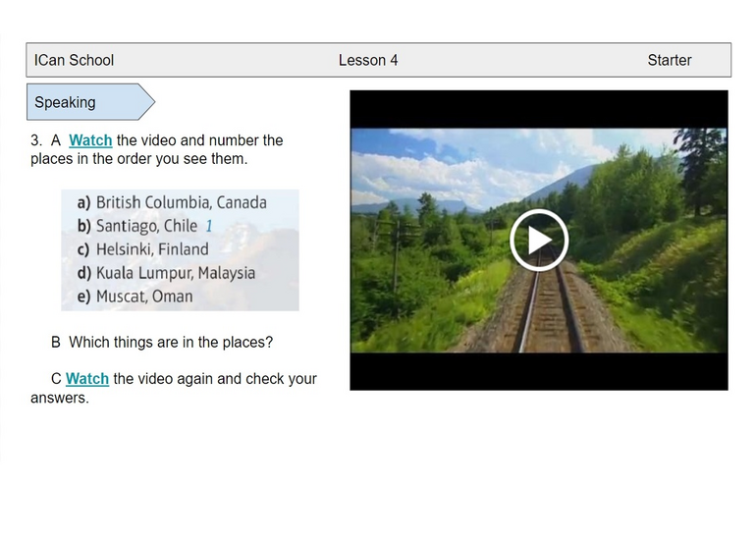Select option d) Kuala Lumpur, Malaysia
The image size is (756, 540).
point(166,273)
